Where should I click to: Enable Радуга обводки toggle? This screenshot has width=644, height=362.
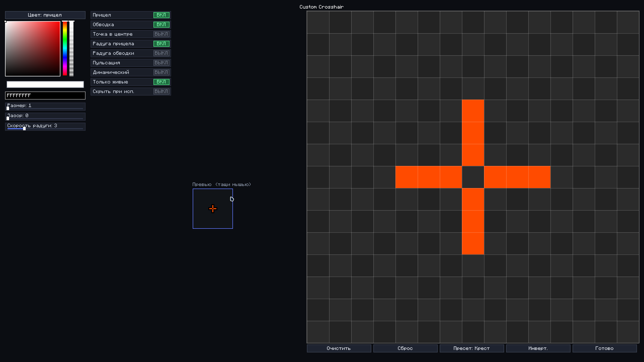[161, 53]
